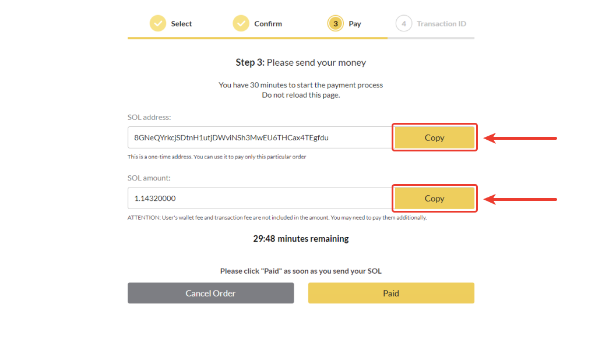Click the yellow step progress bar
The image size is (609, 364).
click(257, 38)
